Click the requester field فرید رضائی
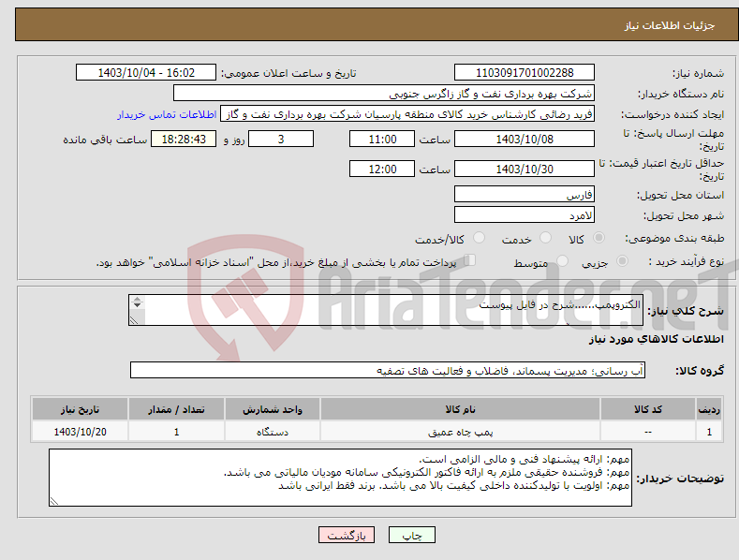 coord(407,114)
